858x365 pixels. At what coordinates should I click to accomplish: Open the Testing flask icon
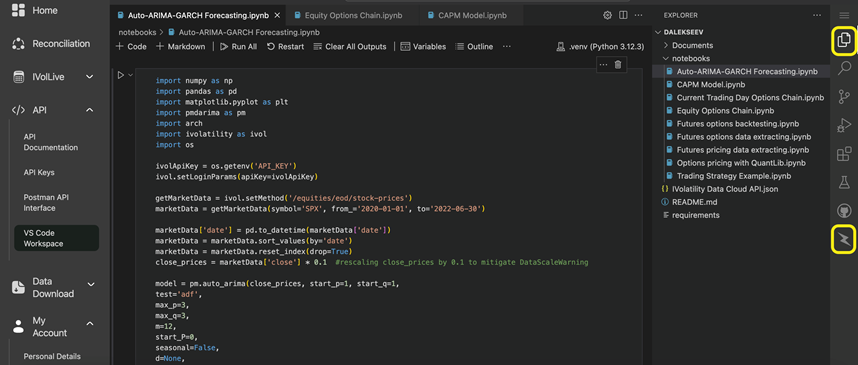(844, 182)
